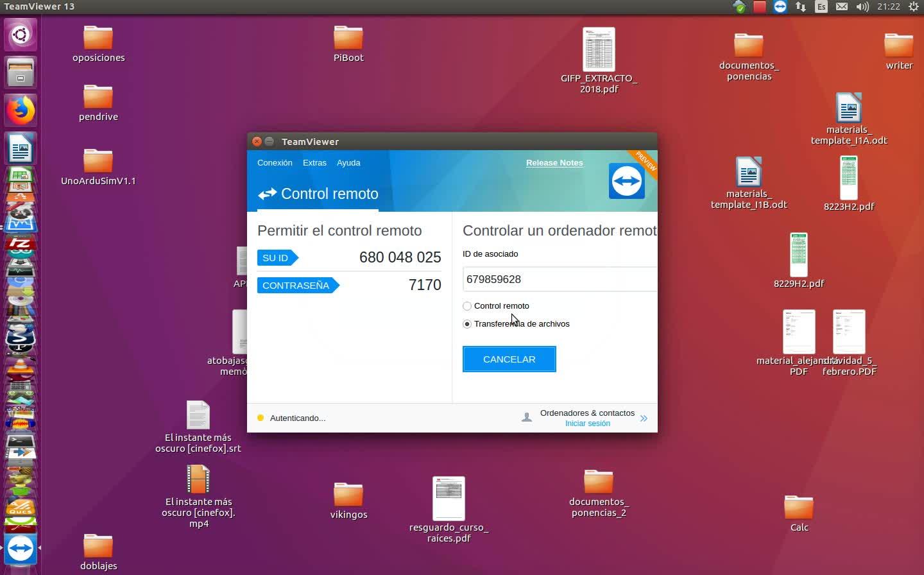Image resolution: width=924 pixels, height=575 pixels.
Task: Close the TeamViewer window
Action: point(257,141)
